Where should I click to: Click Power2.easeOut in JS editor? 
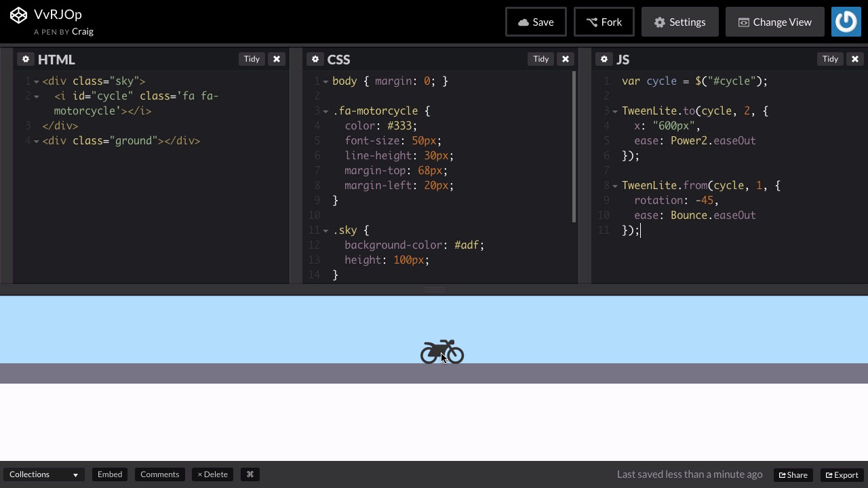coord(713,140)
